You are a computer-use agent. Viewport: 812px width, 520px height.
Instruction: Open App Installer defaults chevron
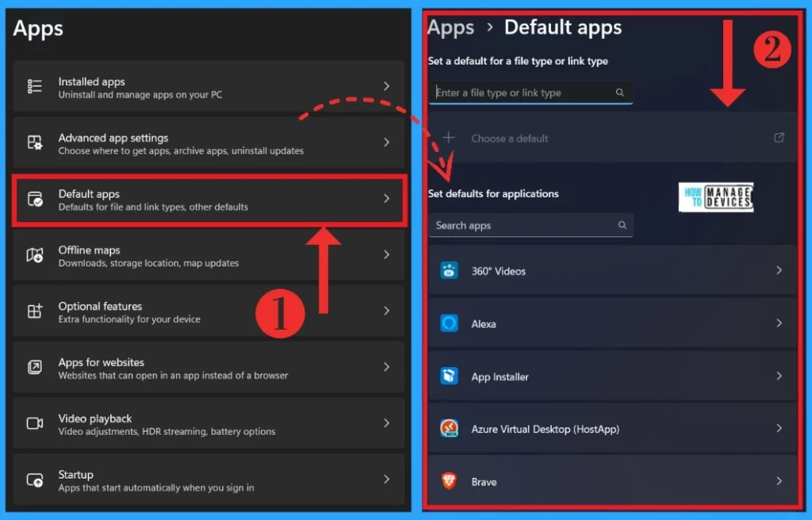779,376
